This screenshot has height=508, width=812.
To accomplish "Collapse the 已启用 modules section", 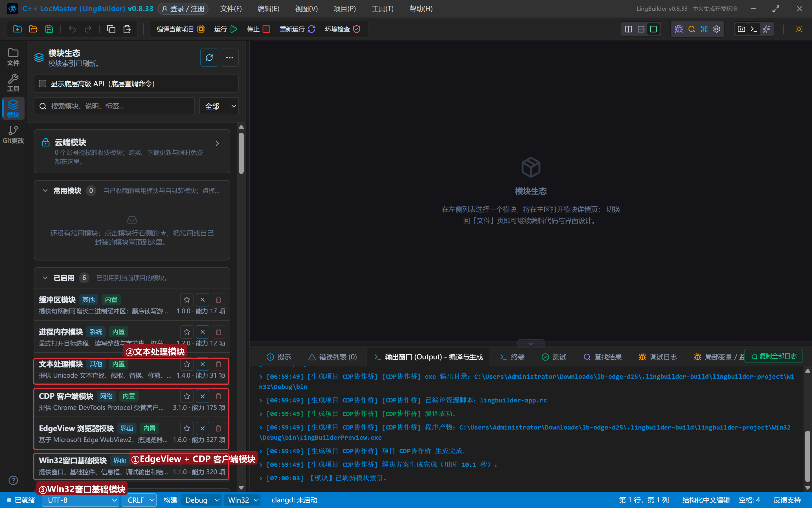I will [x=45, y=278].
